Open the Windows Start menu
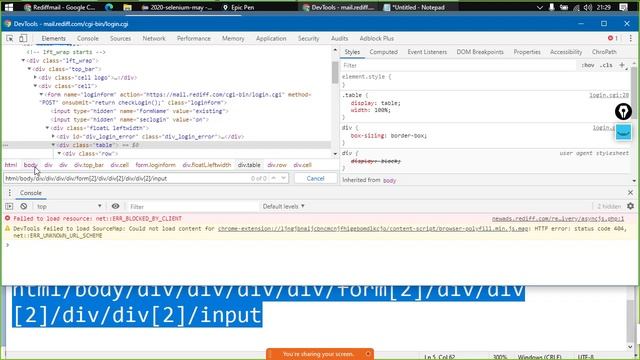The width and height of the screenshot is (640, 360). (9, 7)
